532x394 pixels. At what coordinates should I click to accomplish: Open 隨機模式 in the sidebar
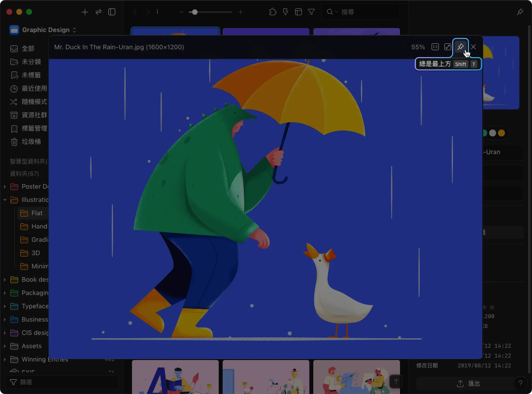coord(34,102)
